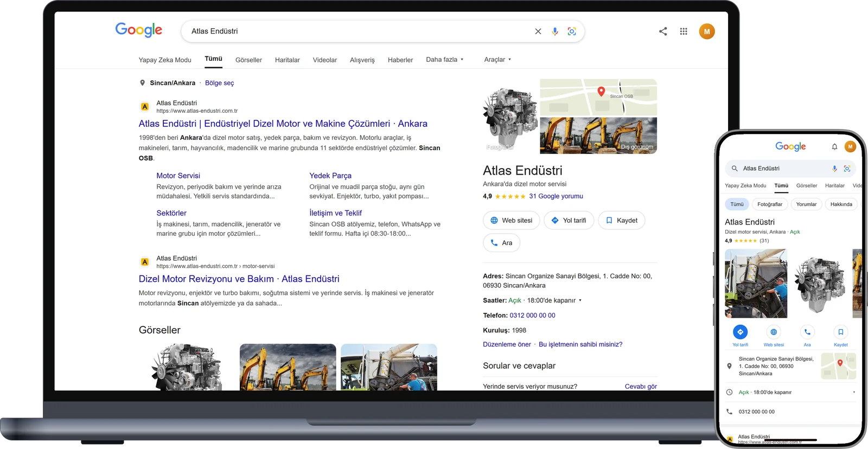
Task: Select the Yapay Zeka Modu tab on laptop
Action: (x=165, y=60)
